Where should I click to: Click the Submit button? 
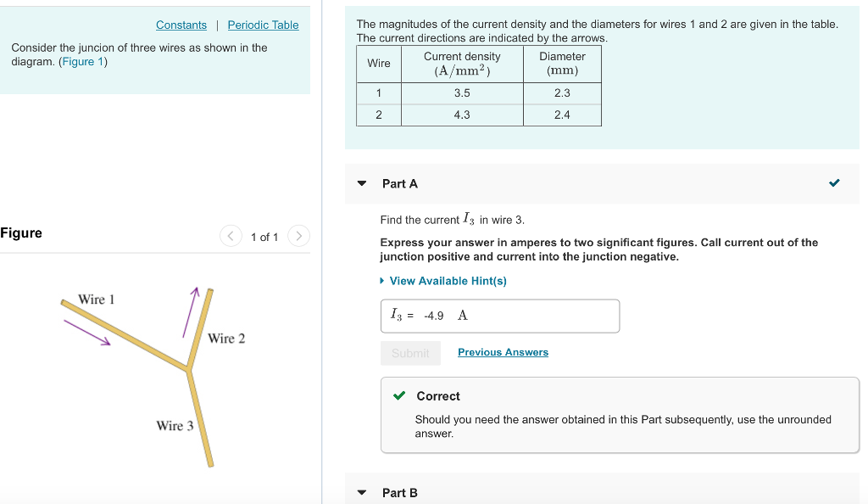point(410,352)
